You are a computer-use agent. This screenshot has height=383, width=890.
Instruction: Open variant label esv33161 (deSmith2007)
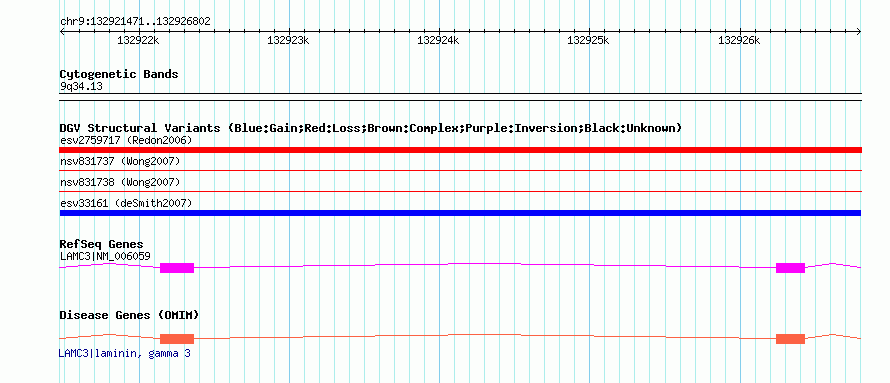tap(126, 203)
